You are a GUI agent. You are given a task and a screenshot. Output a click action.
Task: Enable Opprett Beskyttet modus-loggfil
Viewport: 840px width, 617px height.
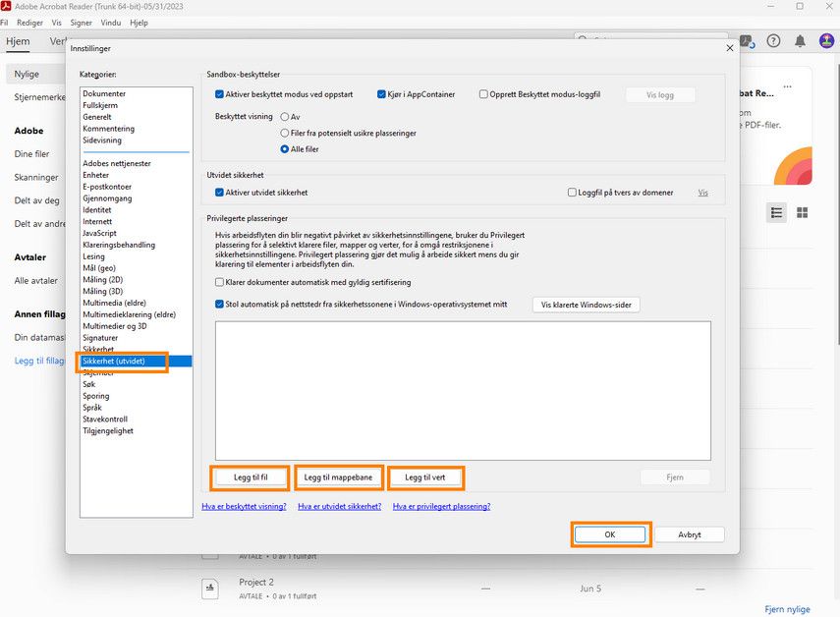[483, 94]
